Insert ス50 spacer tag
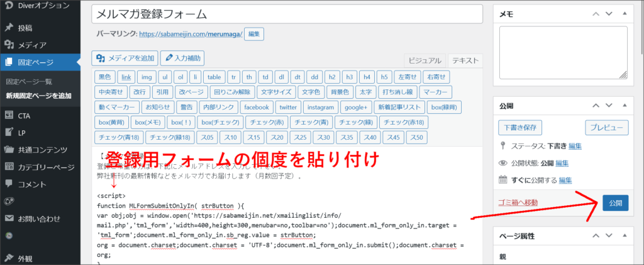Image resolution: width=644 pixels, height=265 pixels. click(416, 137)
